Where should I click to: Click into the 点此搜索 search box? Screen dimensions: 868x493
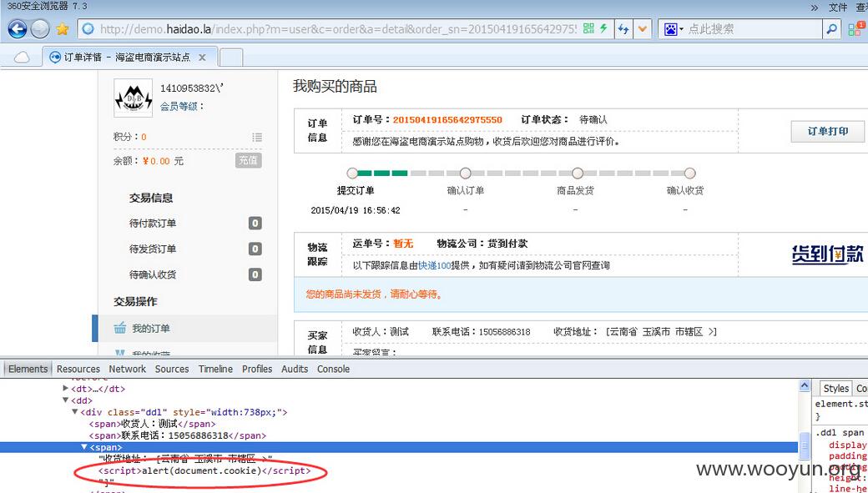(x=754, y=28)
